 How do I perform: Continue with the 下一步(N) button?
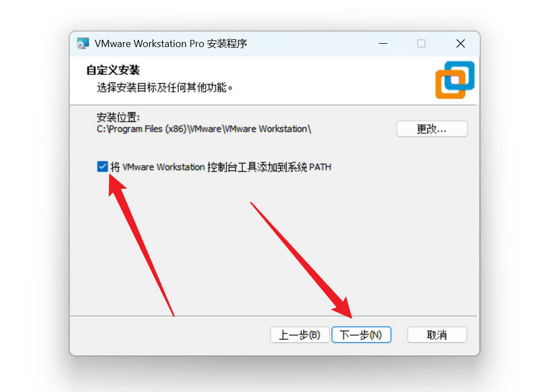coord(361,335)
